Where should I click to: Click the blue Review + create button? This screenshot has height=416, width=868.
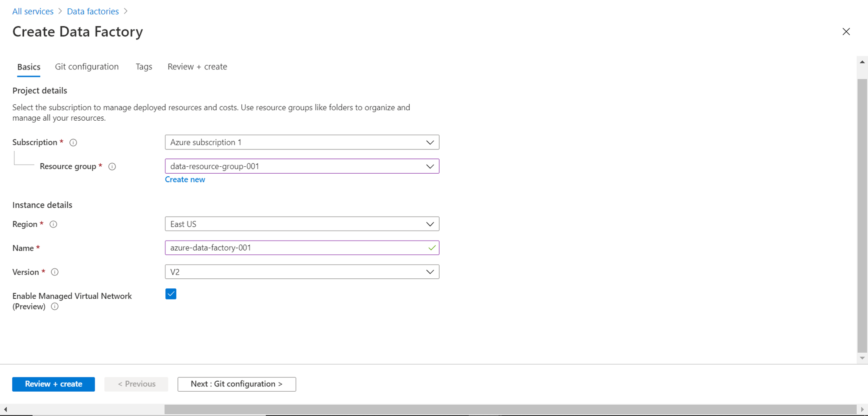53,384
